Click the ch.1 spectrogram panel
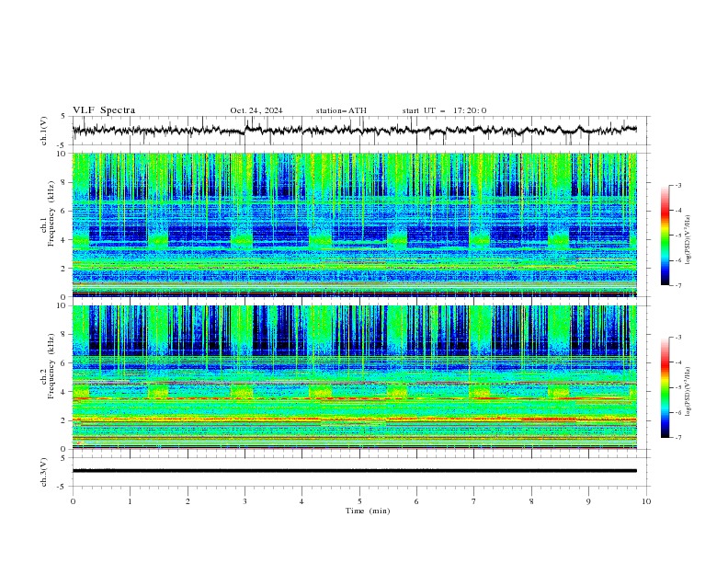This screenshot has height=563, width=728. coord(355,224)
